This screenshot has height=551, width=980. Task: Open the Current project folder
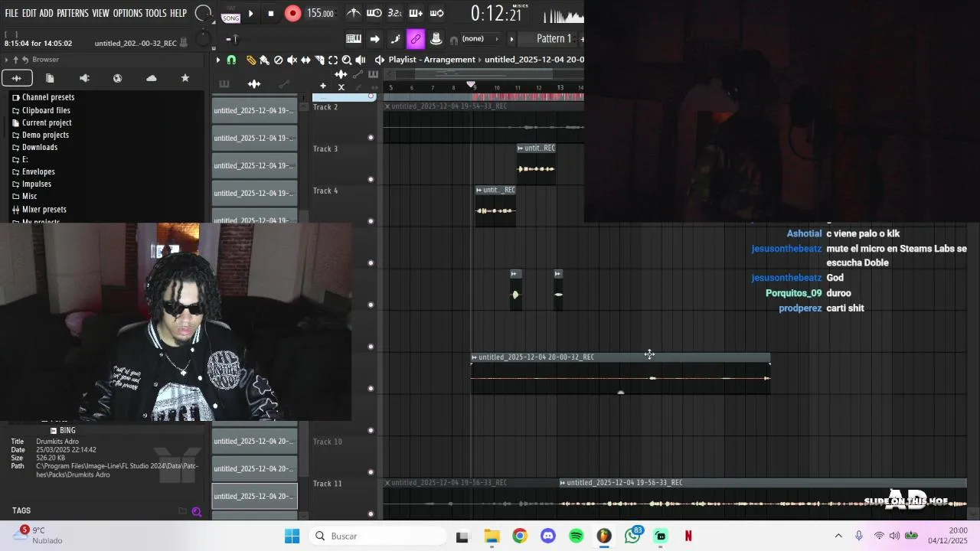[x=42, y=122]
